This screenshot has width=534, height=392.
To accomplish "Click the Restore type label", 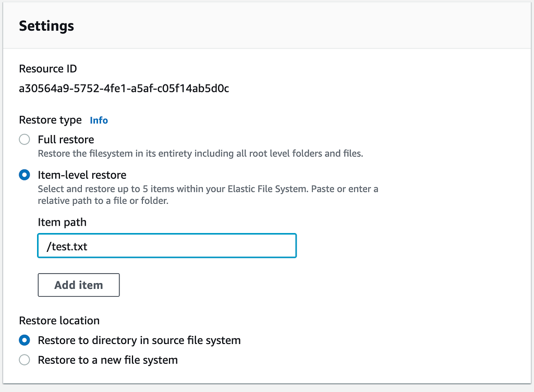I will (x=51, y=120).
